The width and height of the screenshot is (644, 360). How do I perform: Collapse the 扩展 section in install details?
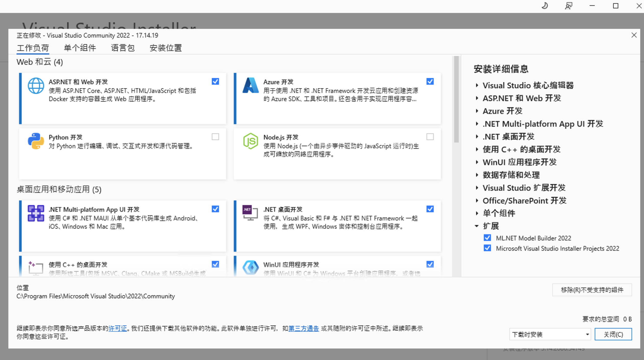(477, 226)
